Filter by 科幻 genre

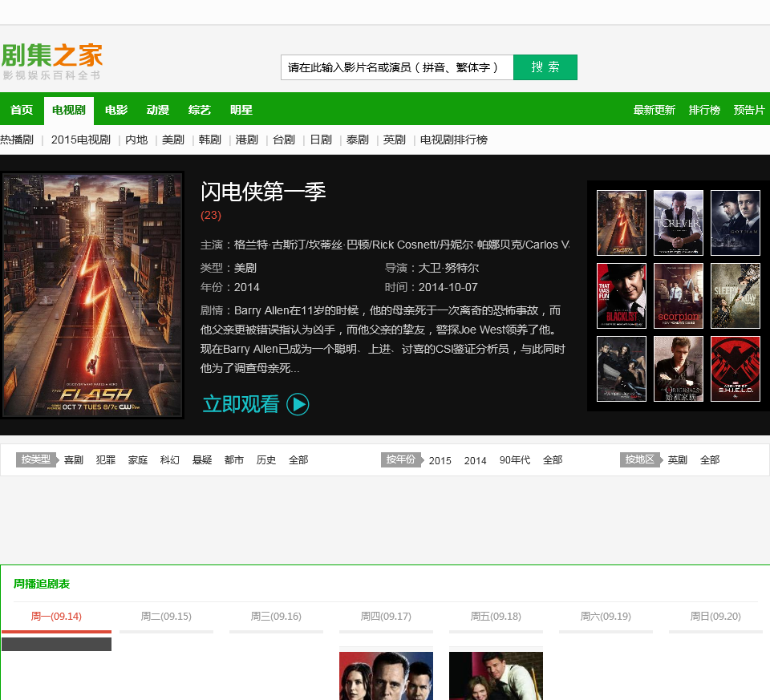(170, 460)
